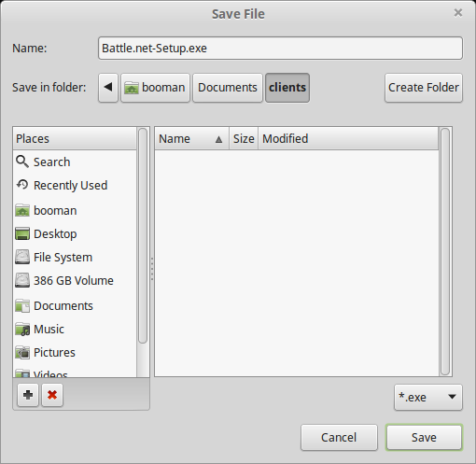Viewport: 476px width, 464px height.
Task: Open the Recently Used clock icon
Action: tap(22, 185)
